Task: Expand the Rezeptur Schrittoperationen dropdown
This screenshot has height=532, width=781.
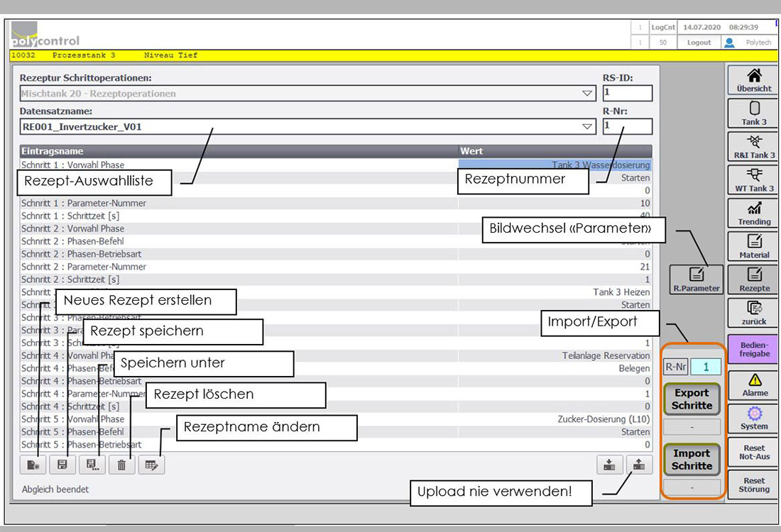Action: point(587,94)
